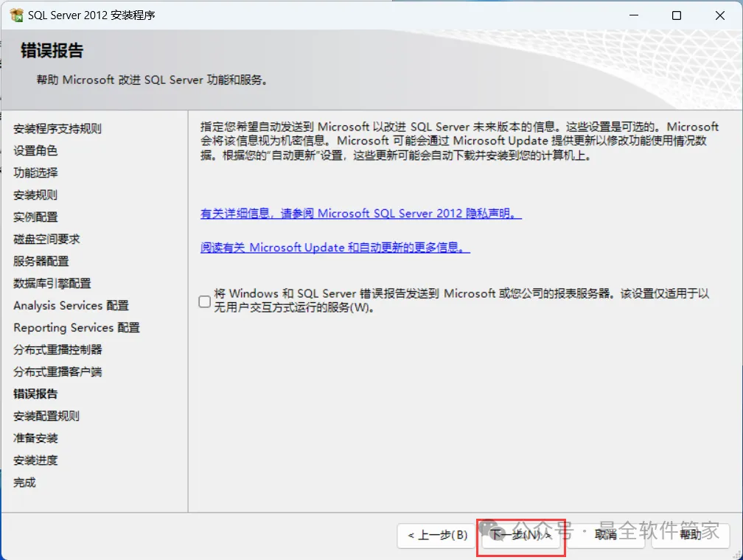Select the 分布式重播控制器 step

click(x=57, y=350)
